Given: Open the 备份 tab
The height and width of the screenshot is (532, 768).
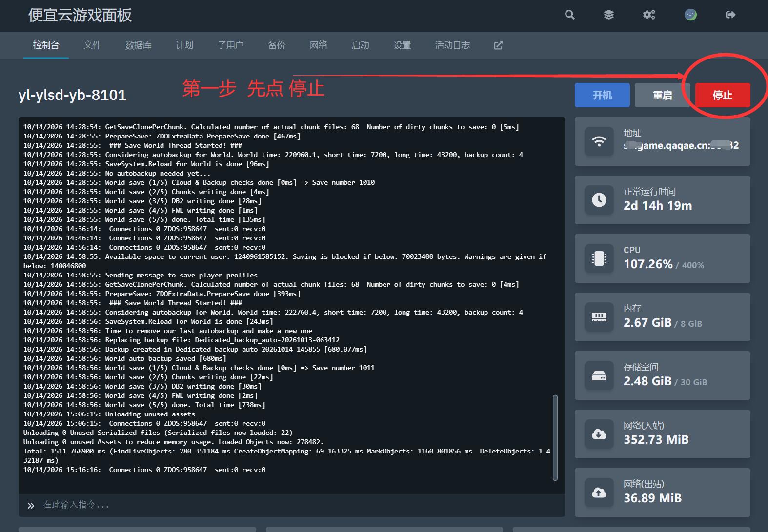Looking at the screenshot, I should coord(277,45).
